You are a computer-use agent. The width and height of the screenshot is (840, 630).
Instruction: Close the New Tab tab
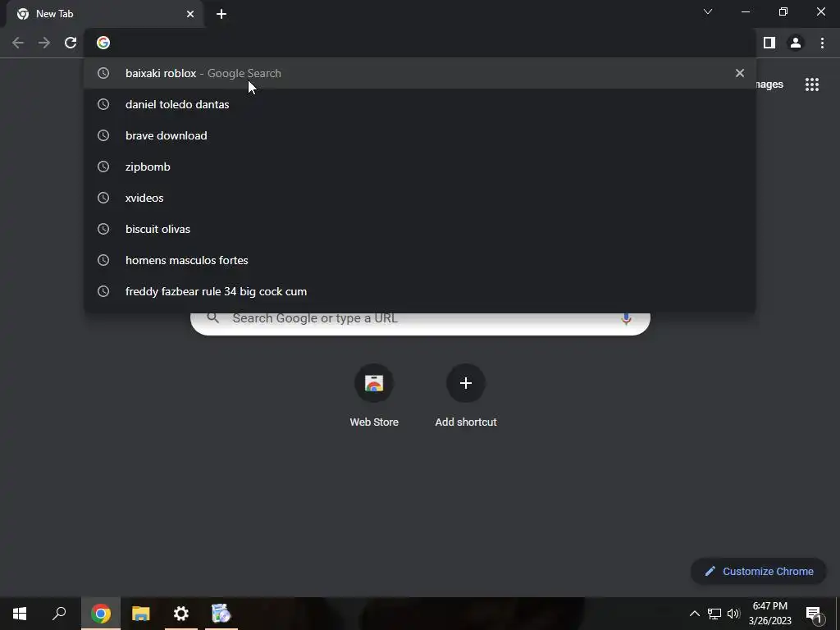190,14
